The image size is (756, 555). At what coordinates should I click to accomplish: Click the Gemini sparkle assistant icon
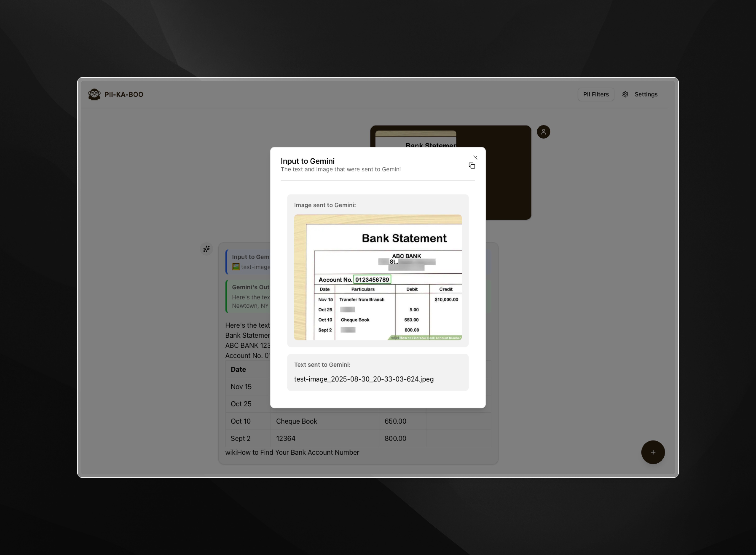click(x=206, y=249)
